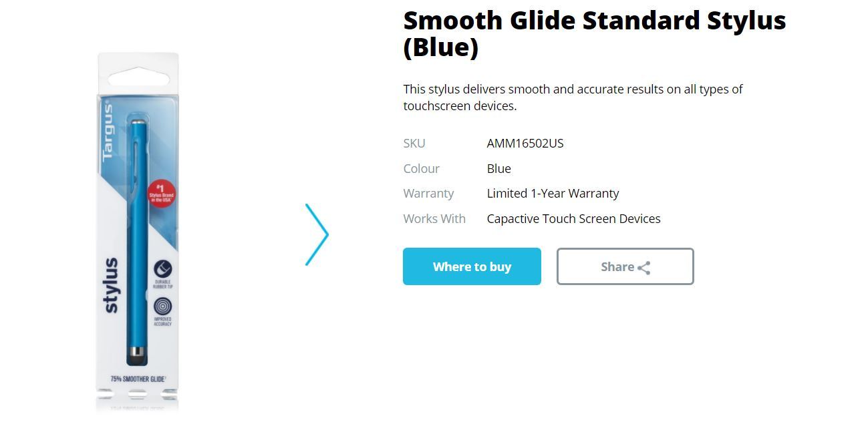Image resolution: width=868 pixels, height=430 pixels.
Task: Click the SKU value AMM16502US
Action: (525, 144)
